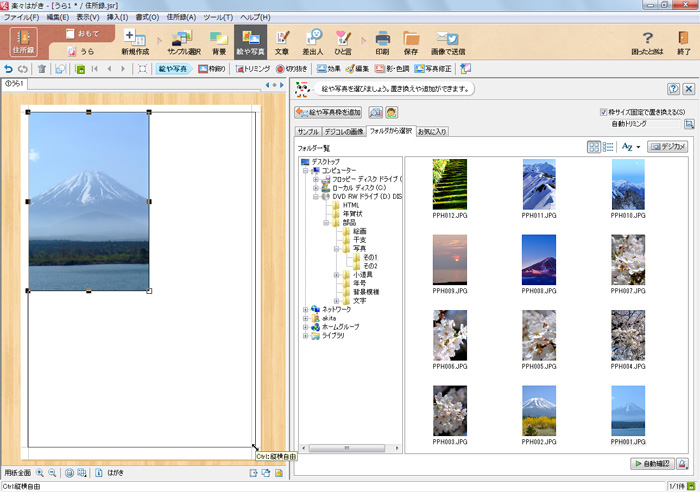Click the zoom-in magnifier in bottom bar

click(x=40, y=472)
